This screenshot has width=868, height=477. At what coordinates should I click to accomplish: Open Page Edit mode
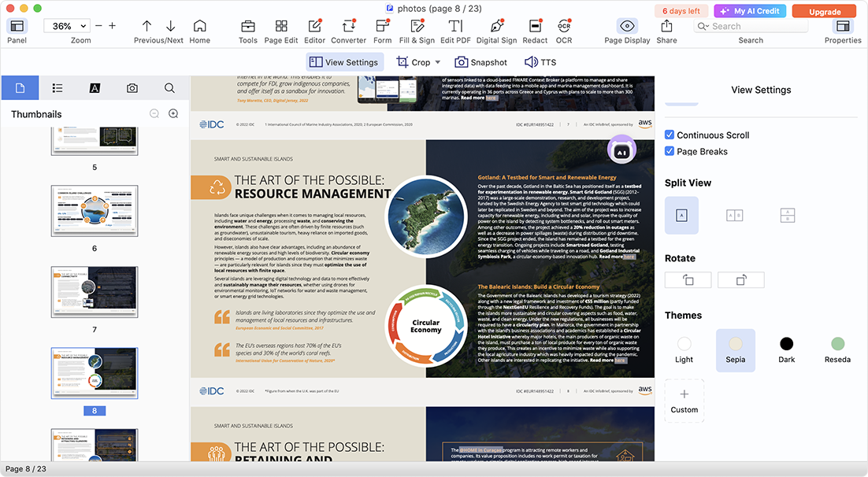click(281, 26)
